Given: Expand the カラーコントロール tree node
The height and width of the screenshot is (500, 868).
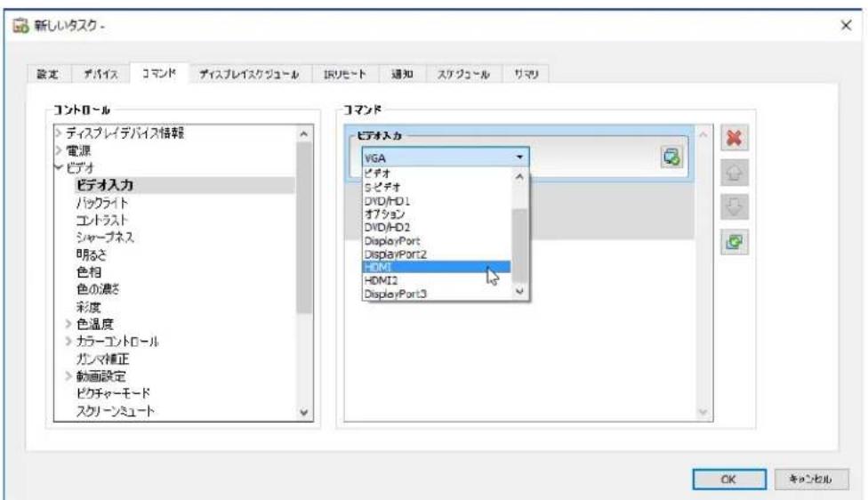Looking at the screenshot, I should coord(68,341).
